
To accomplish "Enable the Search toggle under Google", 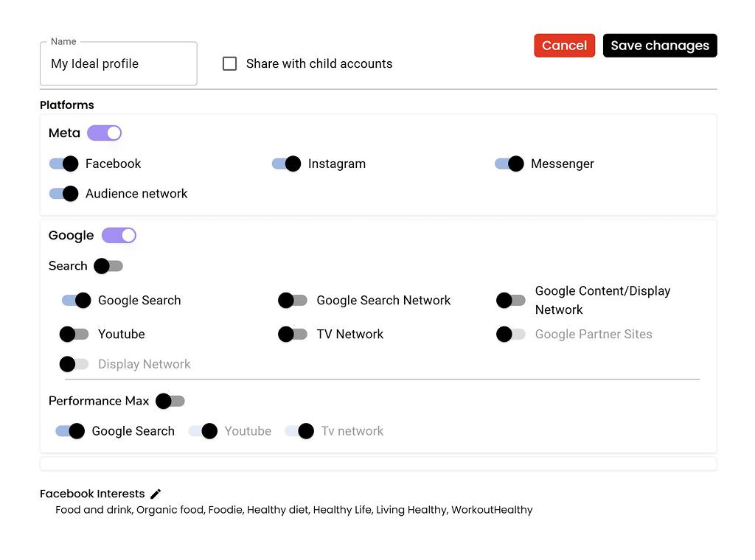I will pos(108,266).
